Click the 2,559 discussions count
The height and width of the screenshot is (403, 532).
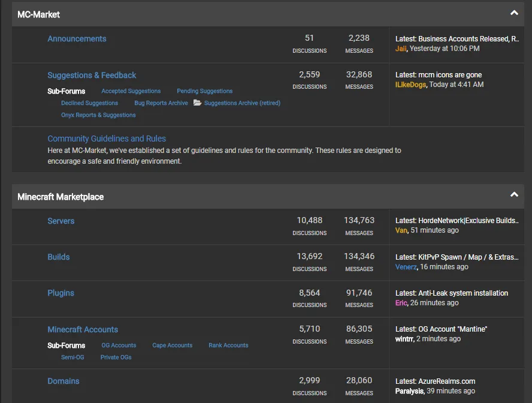(309, 74)
